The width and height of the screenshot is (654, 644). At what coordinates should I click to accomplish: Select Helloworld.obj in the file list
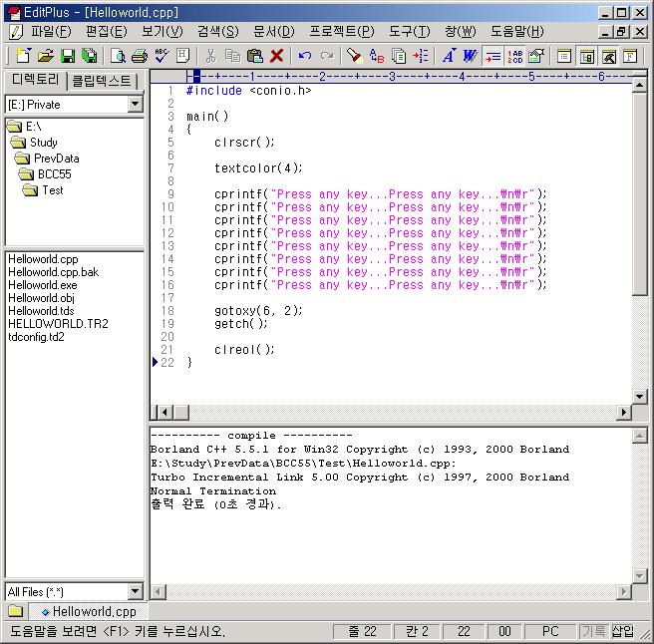coord(41,298)
